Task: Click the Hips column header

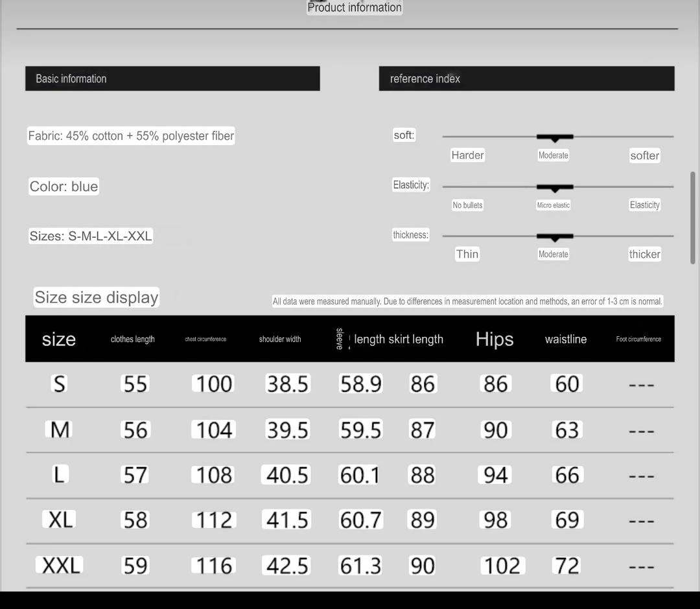Action: (x=495, y=339)
